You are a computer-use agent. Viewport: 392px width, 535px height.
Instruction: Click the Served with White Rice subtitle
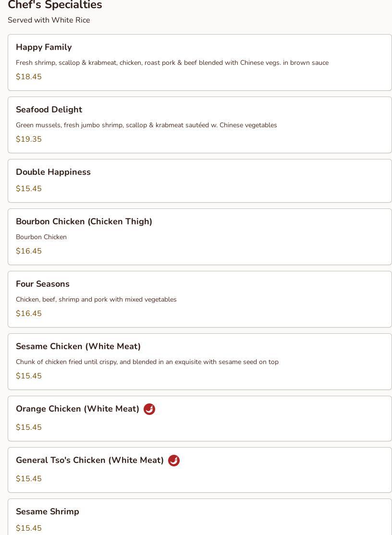tap(49, 20)
